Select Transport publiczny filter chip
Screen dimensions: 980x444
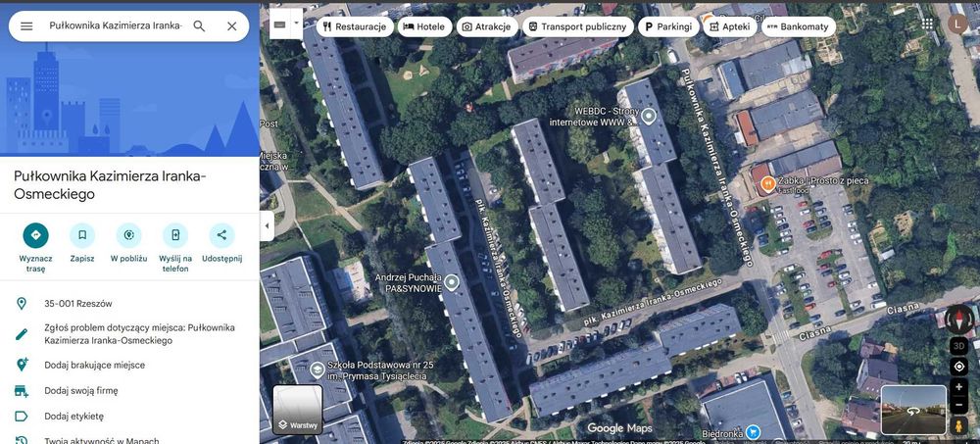click(x=577, y=26)
